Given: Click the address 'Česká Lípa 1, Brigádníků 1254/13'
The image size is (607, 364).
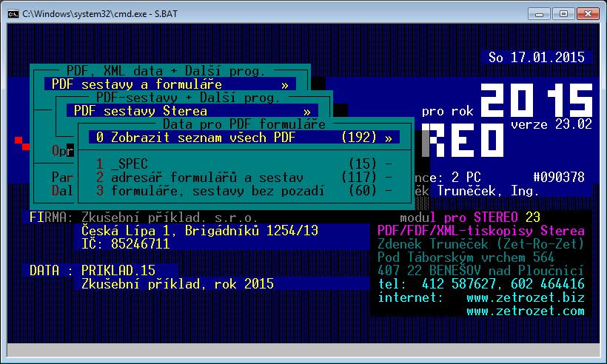Looking at the screenshot, I should tap(200, 231).
